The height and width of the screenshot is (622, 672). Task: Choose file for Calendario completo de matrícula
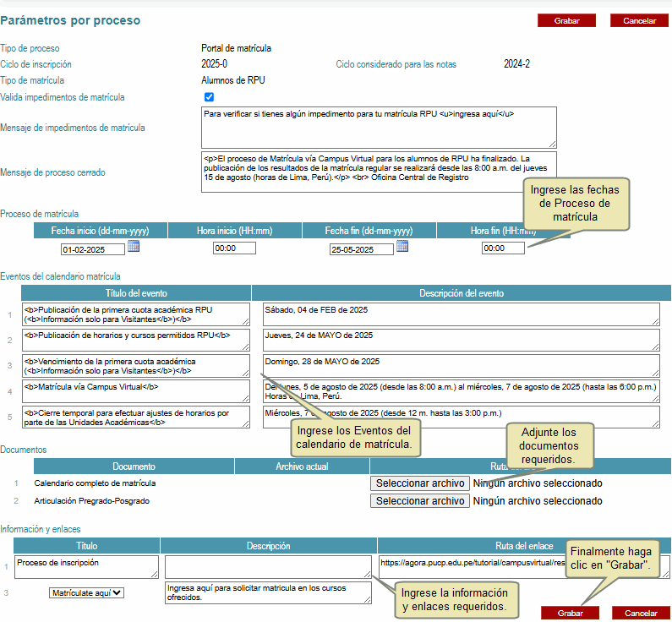click(x=420, y=483)
